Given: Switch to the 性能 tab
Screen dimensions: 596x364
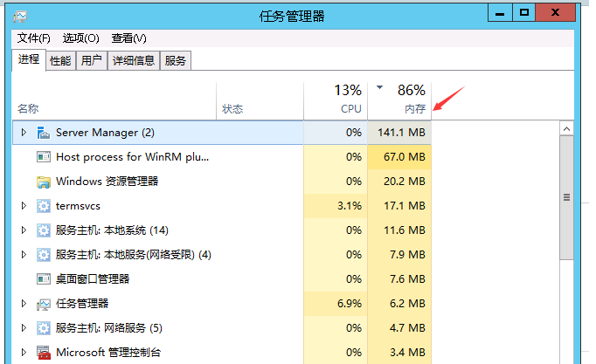Looking at the screenshot, I should [60, 61].
